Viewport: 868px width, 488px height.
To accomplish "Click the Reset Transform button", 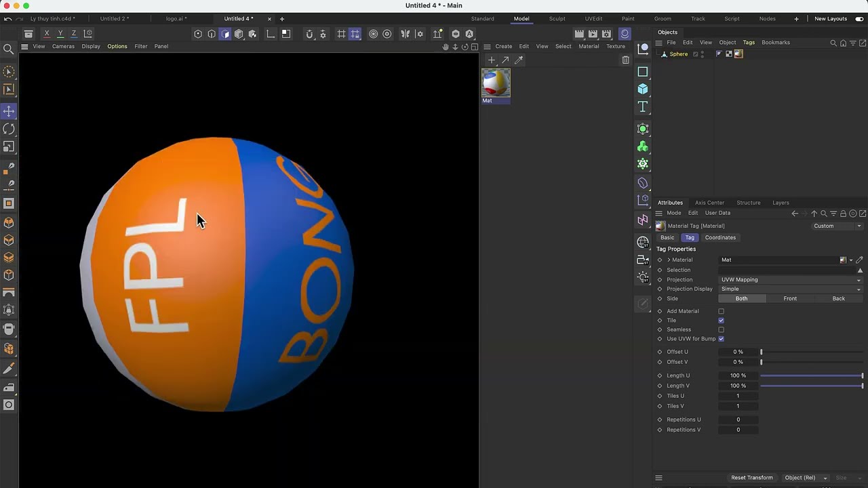I will [x=751, y=478].
